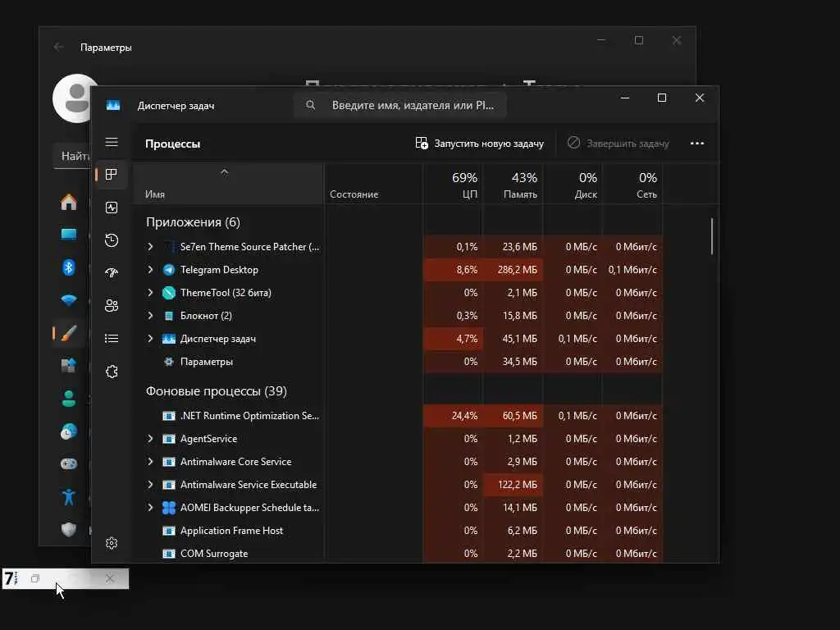Screen dimensions: 840x630
Task: Open Task Manager settings gear icon
Action: (112, 543)
